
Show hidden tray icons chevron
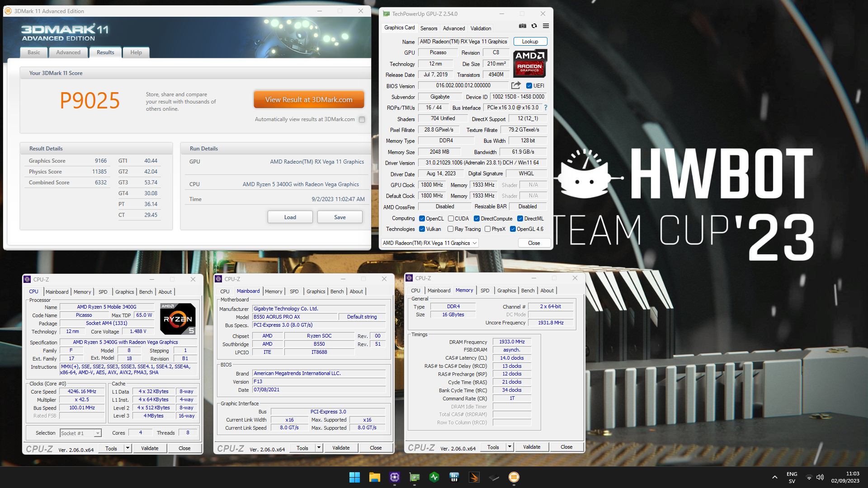tap(774, 477)
